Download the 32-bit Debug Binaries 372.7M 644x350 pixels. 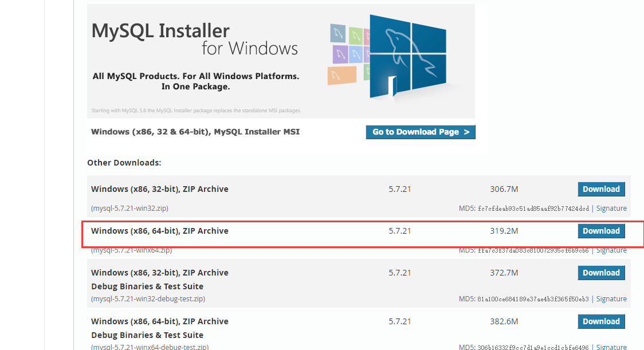pos(601,273)
